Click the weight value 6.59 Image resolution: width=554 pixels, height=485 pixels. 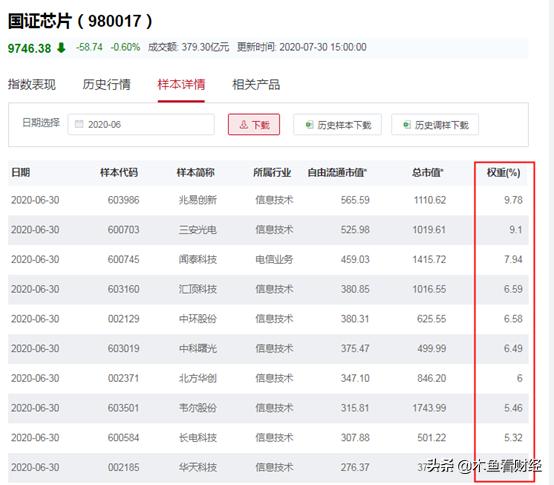pyautogui.click(x=513, y=289)
